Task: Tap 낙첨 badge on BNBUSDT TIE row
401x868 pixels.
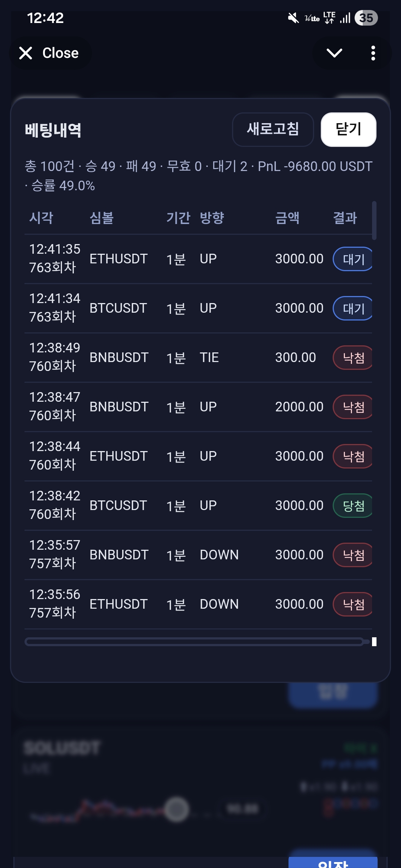Action: click(x=353, y=358)
